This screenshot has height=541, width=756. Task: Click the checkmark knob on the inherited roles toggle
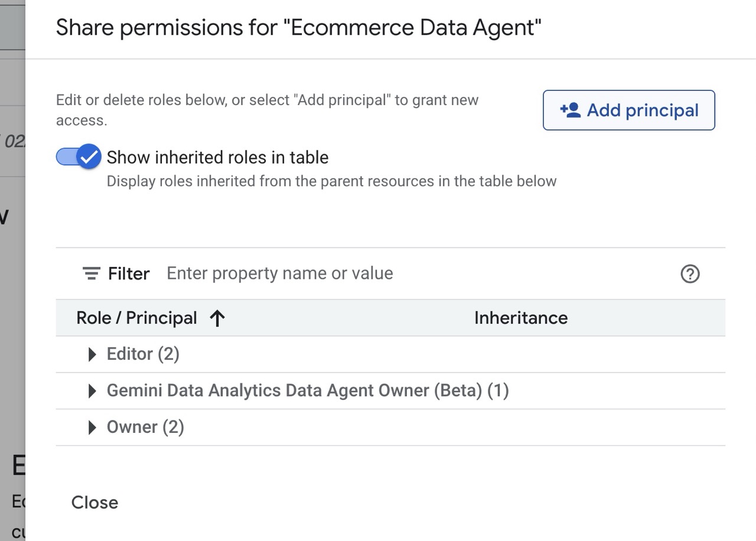click(x=89, y=157)
